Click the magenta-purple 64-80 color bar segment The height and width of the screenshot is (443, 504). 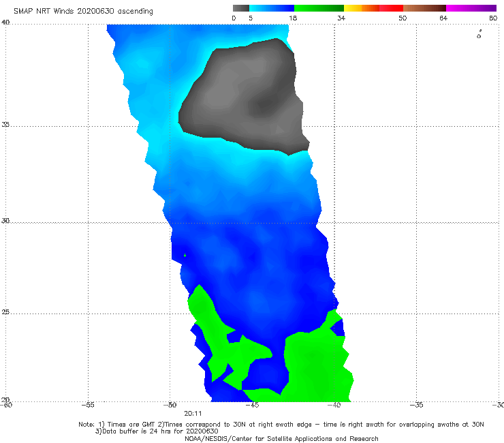point(471,8)
